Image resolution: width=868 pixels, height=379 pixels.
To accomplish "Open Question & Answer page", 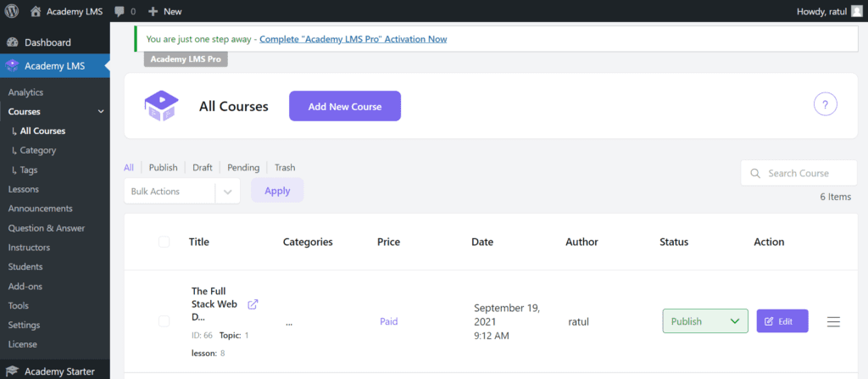I will [x=47, y=228].
